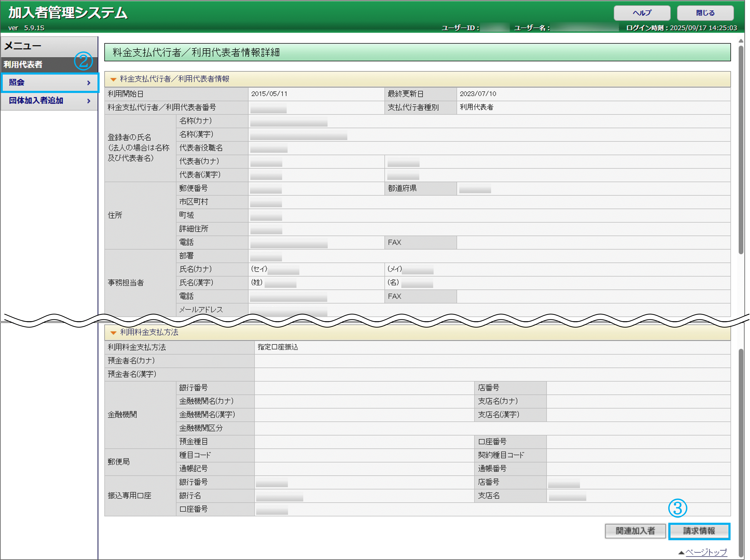The width and height of the screenshot is (750, 560).
Task: Click the 照会 chevron arrow icon
Action: 89,83
